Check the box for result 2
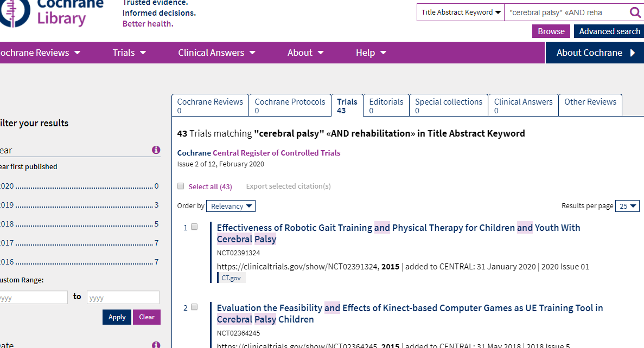This screenshot has width=644, height=348. [194, 307]
